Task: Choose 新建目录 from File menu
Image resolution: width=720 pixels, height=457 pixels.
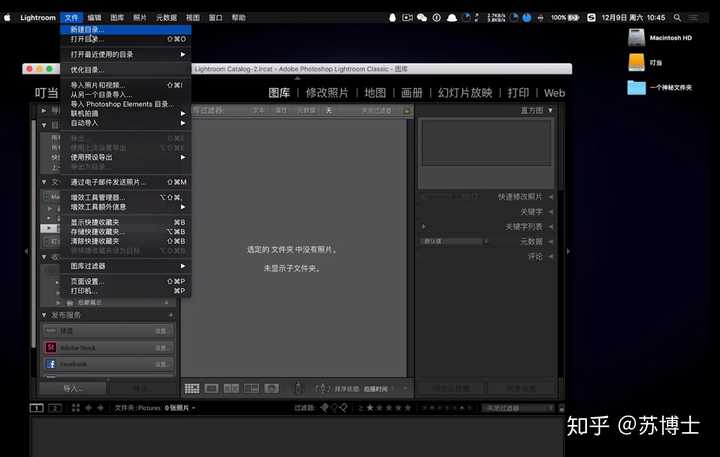Action: [126, 30]
